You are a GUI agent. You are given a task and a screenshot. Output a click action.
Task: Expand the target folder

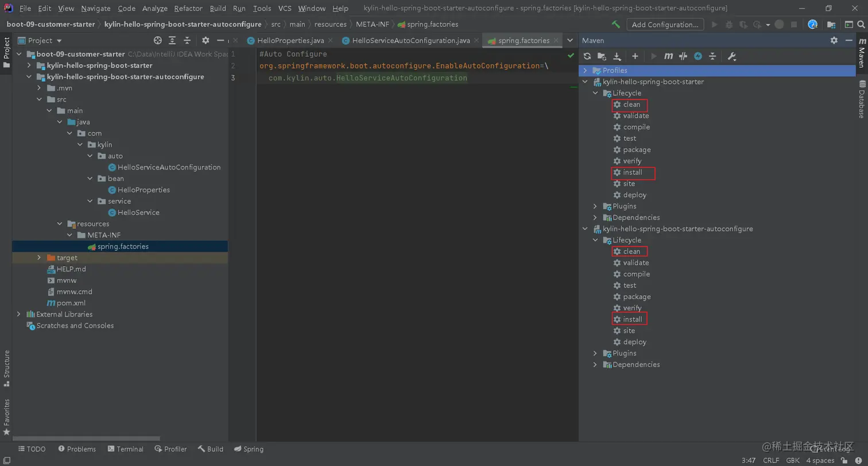(39, 257)
